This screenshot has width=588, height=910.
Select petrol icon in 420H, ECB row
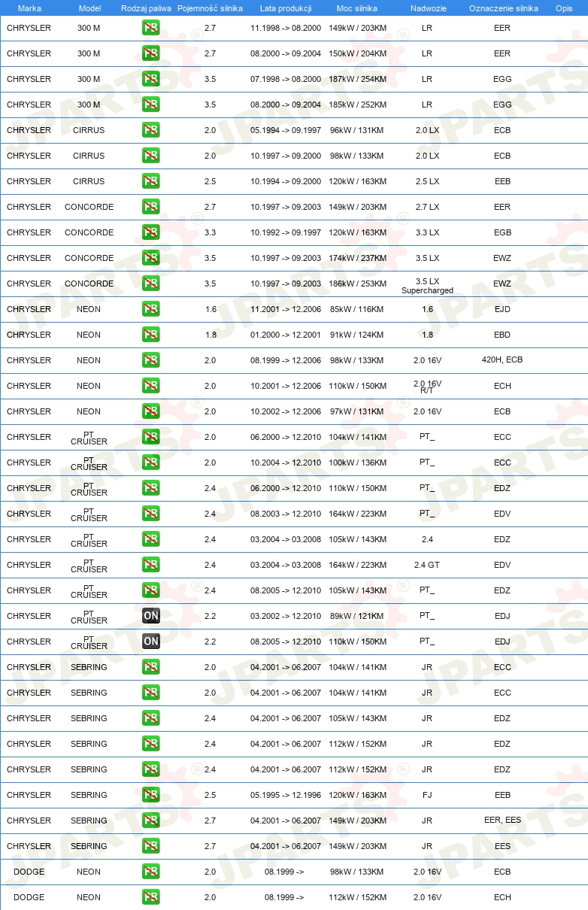[x=151, y=360]
